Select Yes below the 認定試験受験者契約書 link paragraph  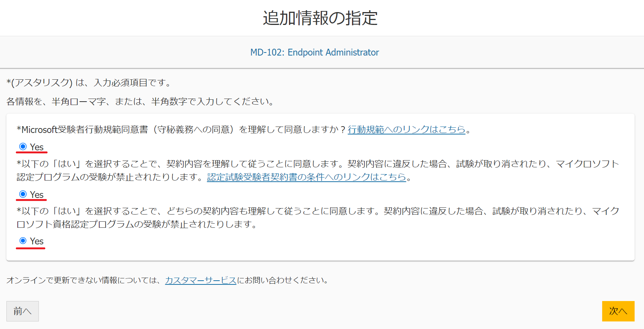[x=23, y=194]
